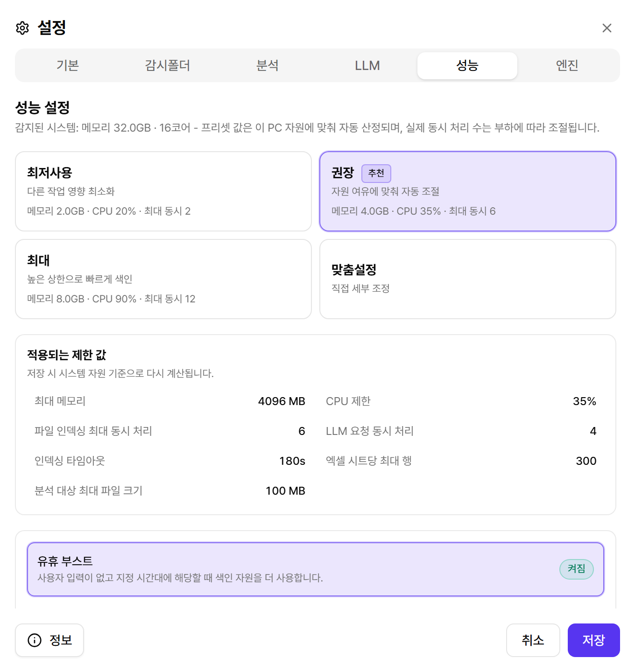635x672 pixels.
Task: Click the 추천 badge on 권장
Action: coord(376,173)
